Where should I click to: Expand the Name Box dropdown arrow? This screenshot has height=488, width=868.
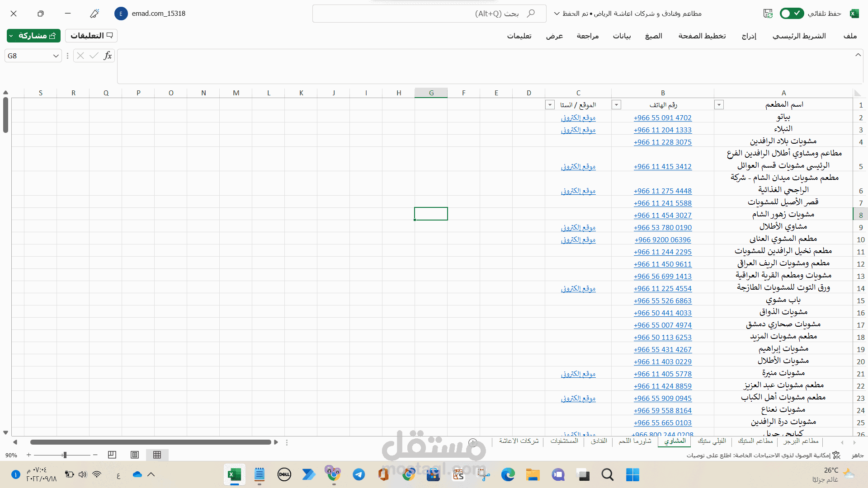pyautogui.click(x=56, y=56)
